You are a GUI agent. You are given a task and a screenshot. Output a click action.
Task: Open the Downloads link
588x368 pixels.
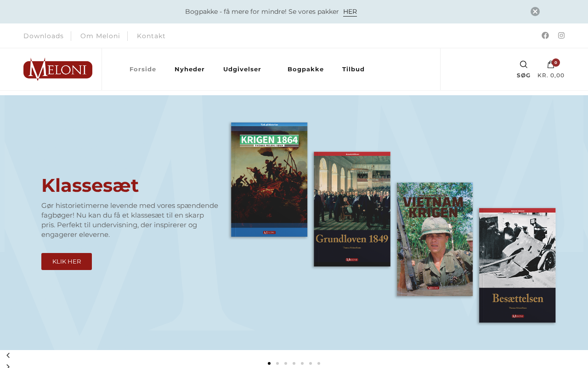[44, 36]
